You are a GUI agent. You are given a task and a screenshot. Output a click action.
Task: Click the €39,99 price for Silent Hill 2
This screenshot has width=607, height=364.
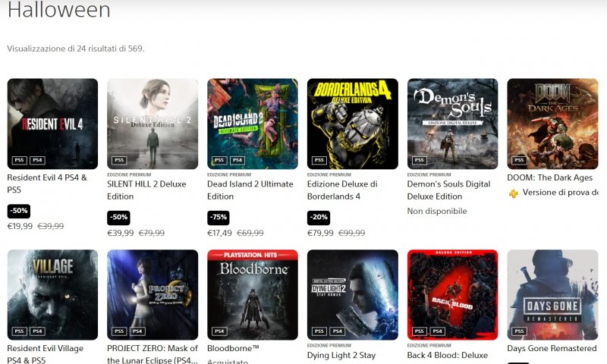121,233
